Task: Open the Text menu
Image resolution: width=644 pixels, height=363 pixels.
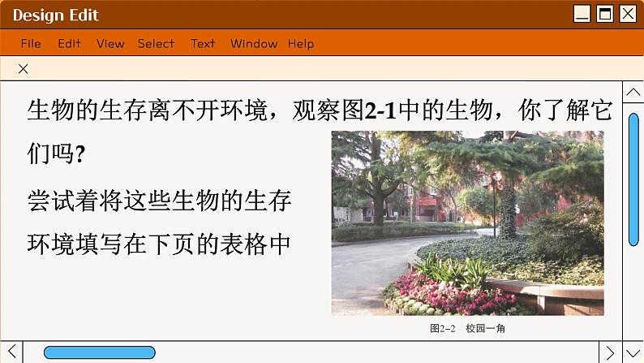Action: point(203,44)
